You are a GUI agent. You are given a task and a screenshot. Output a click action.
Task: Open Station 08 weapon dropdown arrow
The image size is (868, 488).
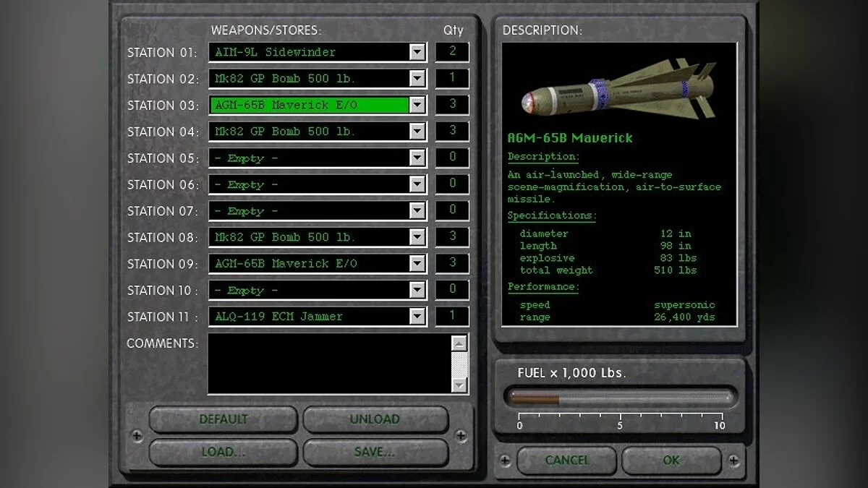[x=417, y=237]
